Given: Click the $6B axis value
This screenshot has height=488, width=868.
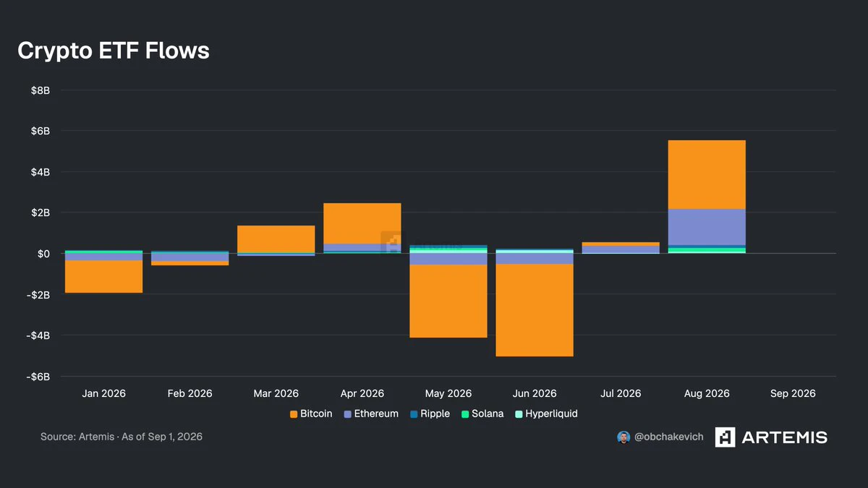Looking at the screenshot, I should click(40, 131).
